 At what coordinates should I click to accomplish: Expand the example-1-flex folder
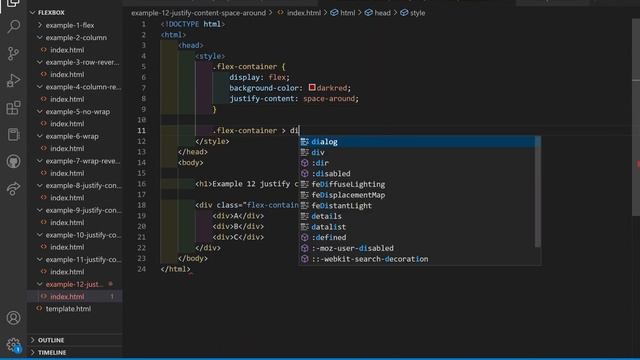pos(40,25)
